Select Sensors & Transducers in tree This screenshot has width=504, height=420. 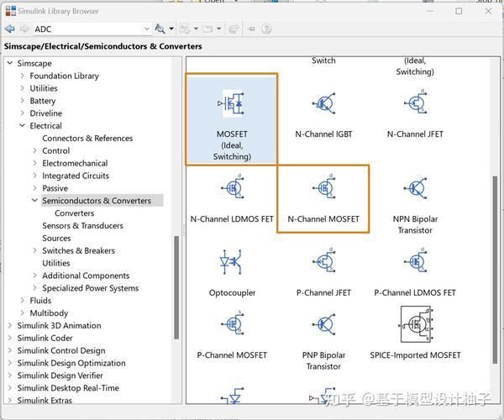coord(82,226)
